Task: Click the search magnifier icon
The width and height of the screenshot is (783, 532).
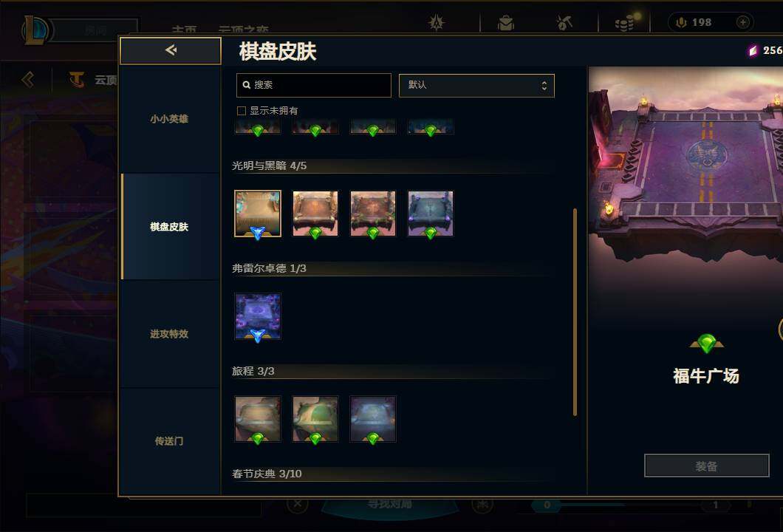Action: pyautogui.click(x=246, y=85)
